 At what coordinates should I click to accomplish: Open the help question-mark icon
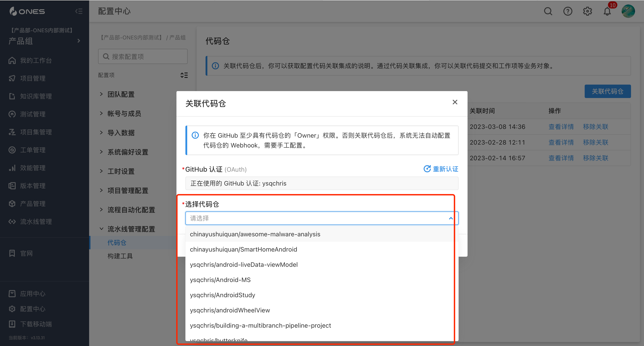click(568, 11)
